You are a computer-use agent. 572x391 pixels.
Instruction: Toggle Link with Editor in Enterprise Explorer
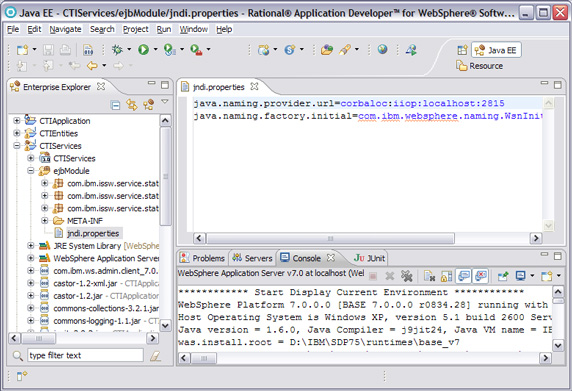[132, 105]
